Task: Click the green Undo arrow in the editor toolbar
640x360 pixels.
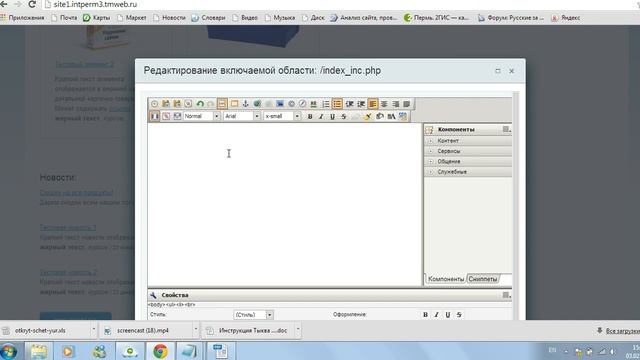Action: coord(200,104)
